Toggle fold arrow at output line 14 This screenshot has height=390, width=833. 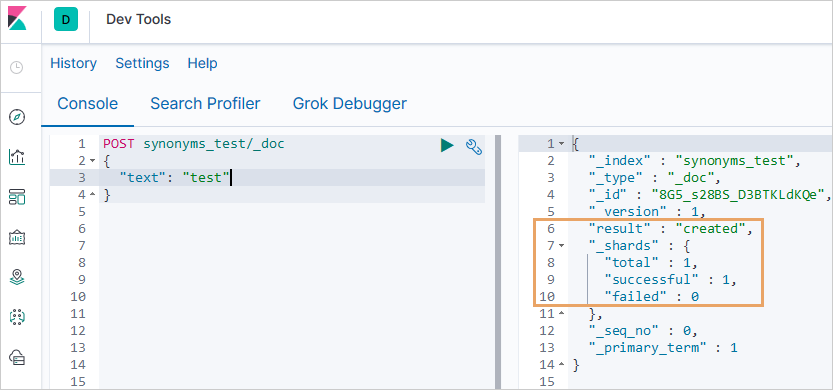click(x=562, y=364)
